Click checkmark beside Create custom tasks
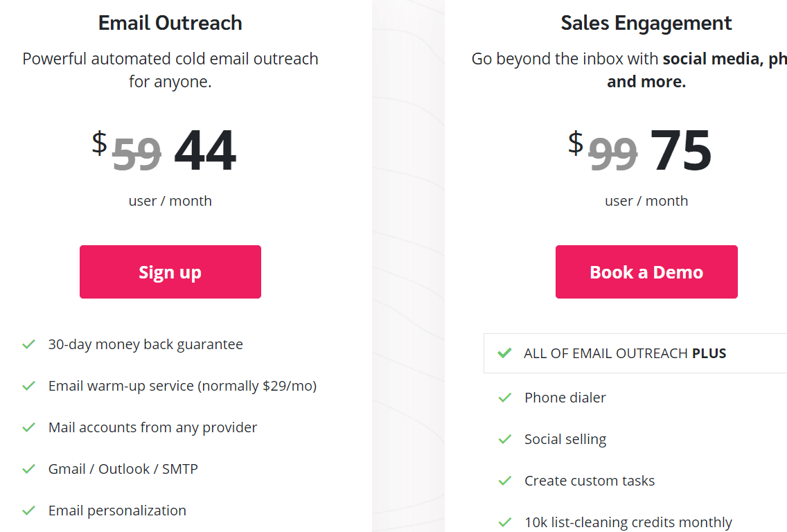Image resolution: width=787 pixels, height=532 pixels. (x=505, y=481)
